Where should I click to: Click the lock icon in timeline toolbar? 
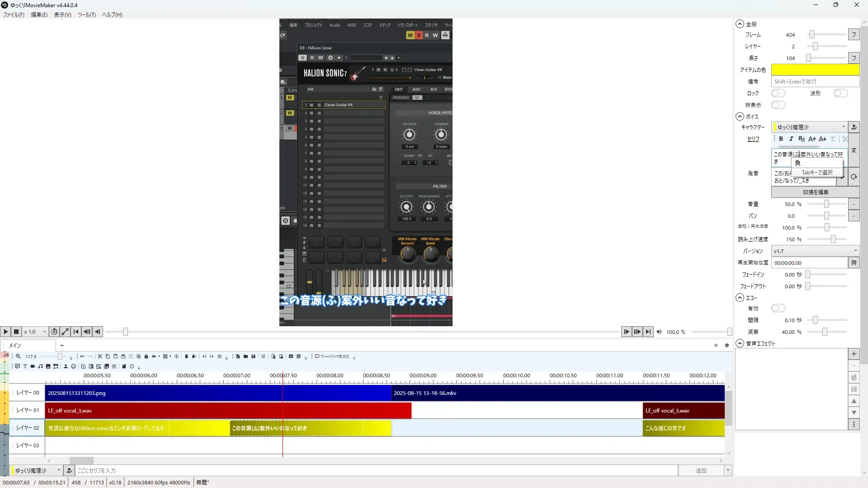pos(146,357)
